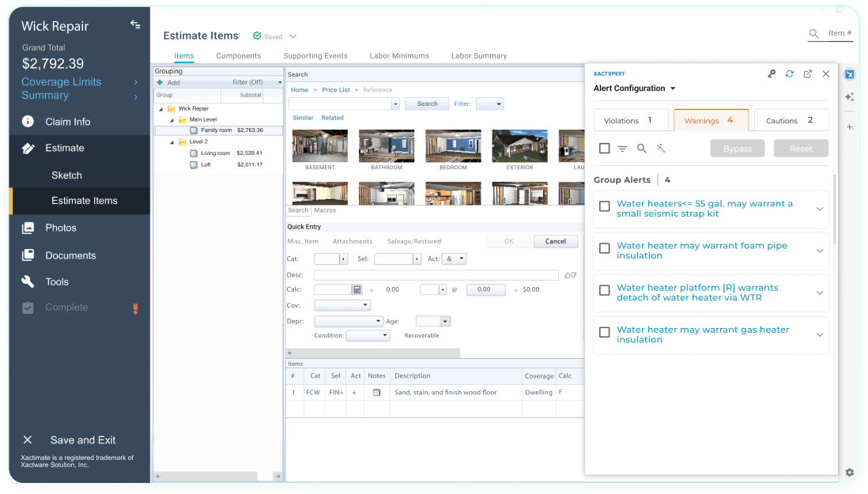Click the Complete alert exclamation icon
The width and height of the screenshot is (868, 494).
pyautogui.click(x=136, y=308)
